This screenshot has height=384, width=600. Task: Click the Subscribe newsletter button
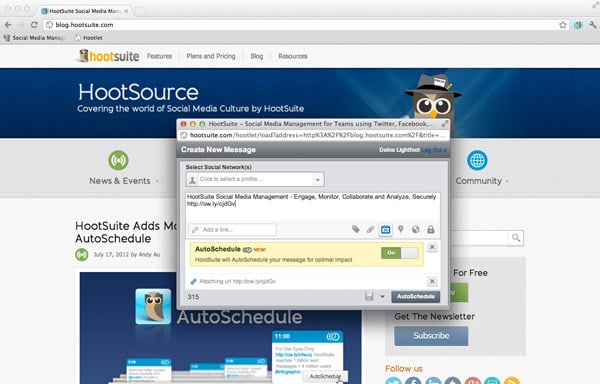[431, 336]
